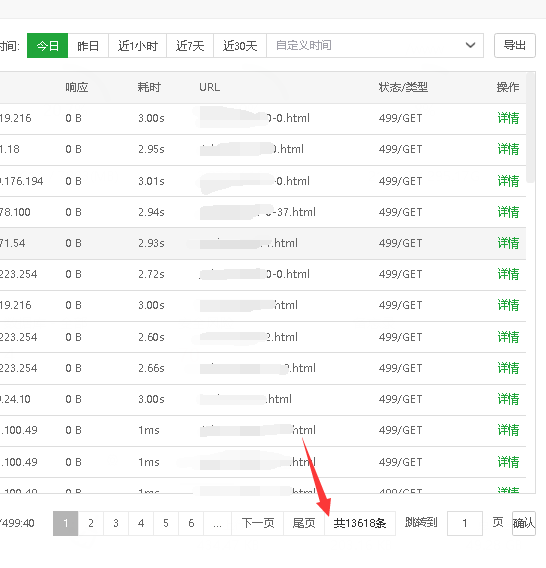Viewport: 546px width, 568px height.
Task: Open 详情 for the 1.18 row
Action: click(508, 149)
